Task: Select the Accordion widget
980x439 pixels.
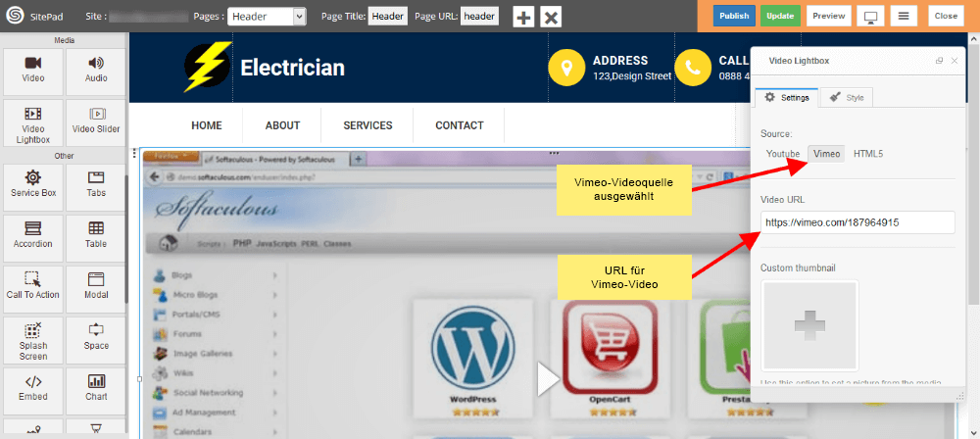Action: [x=33, y=238]
